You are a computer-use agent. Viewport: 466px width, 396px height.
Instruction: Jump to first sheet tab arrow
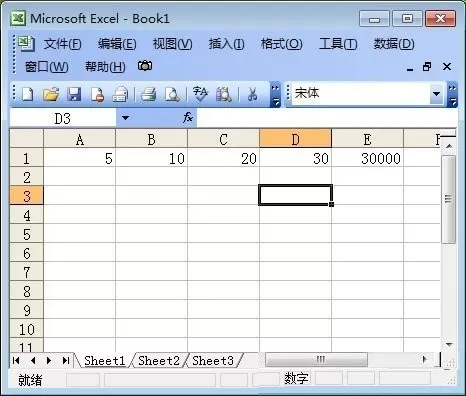pyautogui.click(x=16, y=360)
